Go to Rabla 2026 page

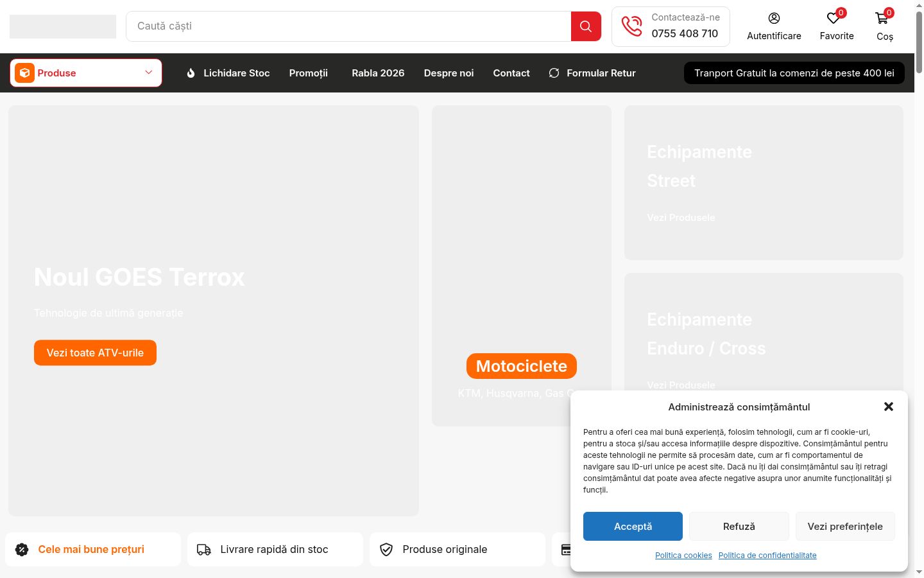[x=378, y=73]
